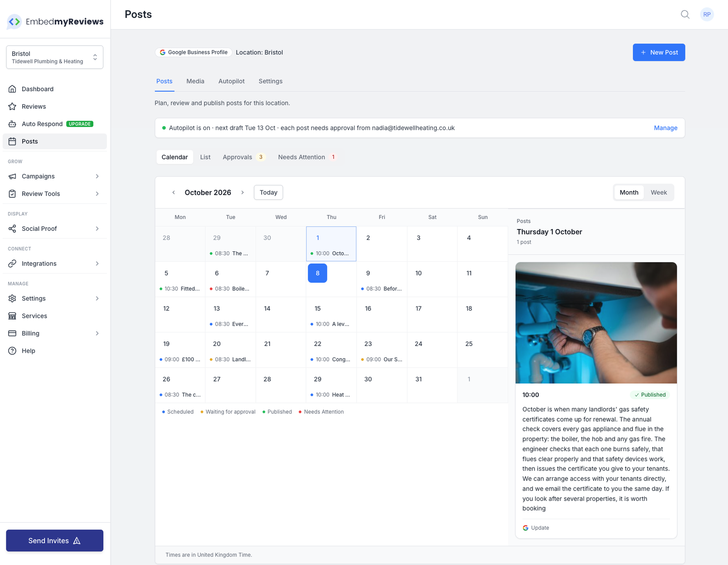This screenshot has height=565, width=728.
Task: Click the Billing card icon
Action: [12, 333]
